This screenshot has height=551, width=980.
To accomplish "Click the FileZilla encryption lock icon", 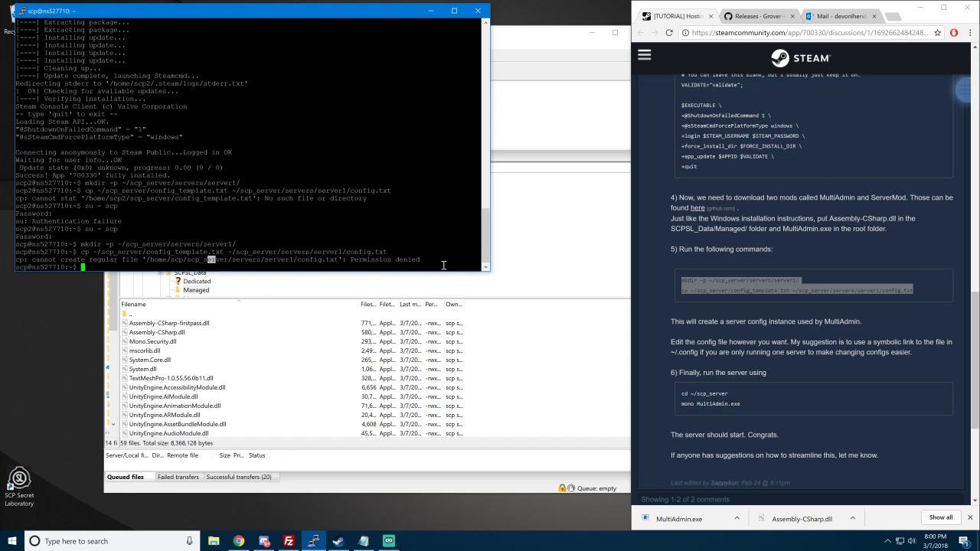I will coord(562,488).
